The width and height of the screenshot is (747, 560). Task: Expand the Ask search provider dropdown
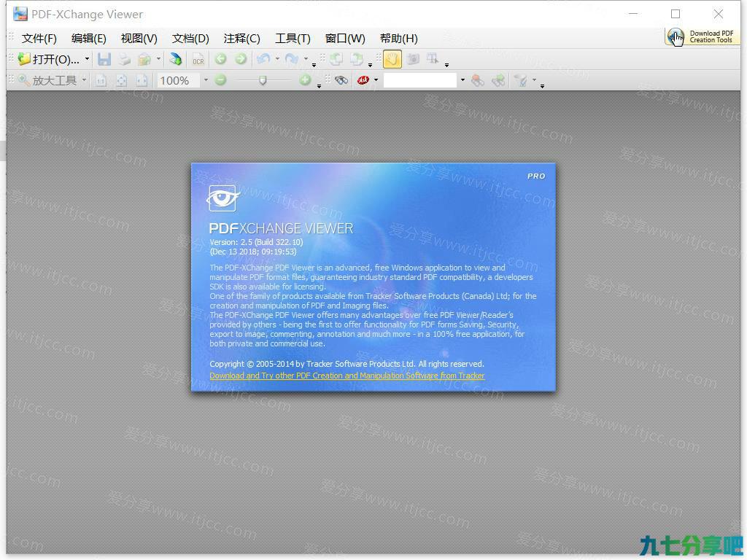[x=376, y=80]
